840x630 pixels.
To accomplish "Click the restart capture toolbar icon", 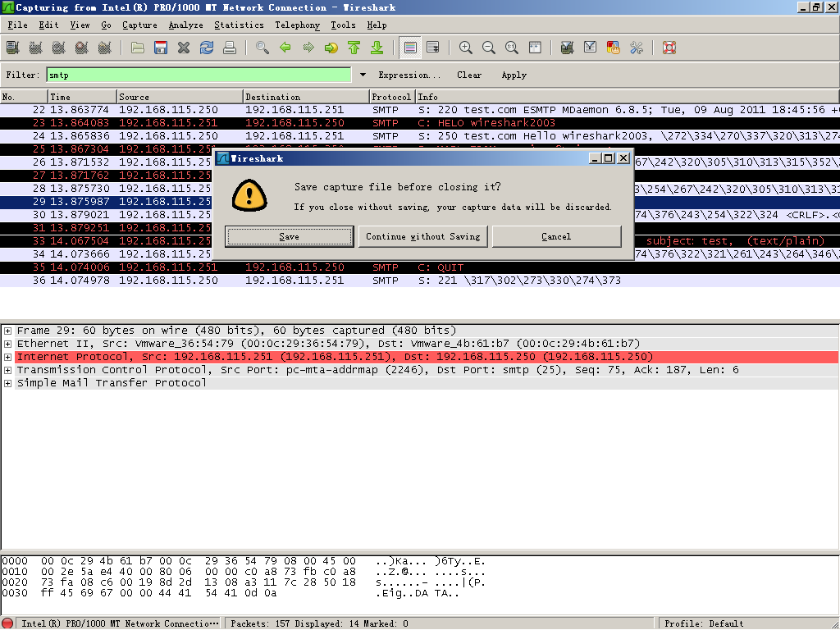I will 104,48.
